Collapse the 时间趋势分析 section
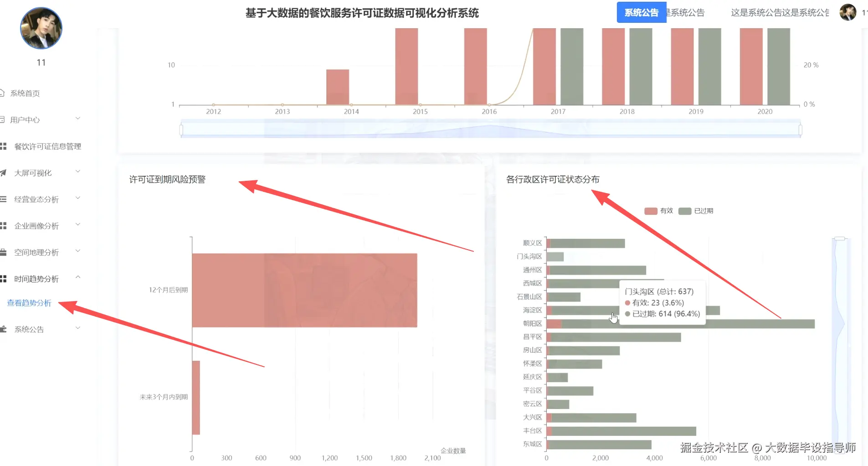Screen dimensions: 868x466 tap(77, 277)
